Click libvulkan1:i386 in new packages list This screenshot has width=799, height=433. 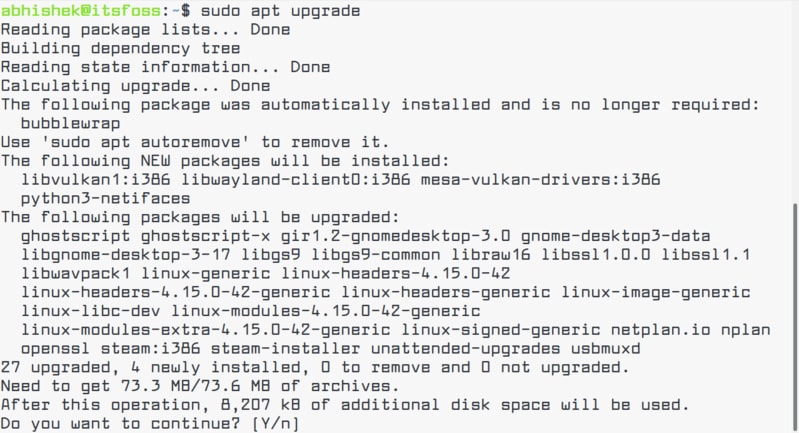tap(96, 179)
